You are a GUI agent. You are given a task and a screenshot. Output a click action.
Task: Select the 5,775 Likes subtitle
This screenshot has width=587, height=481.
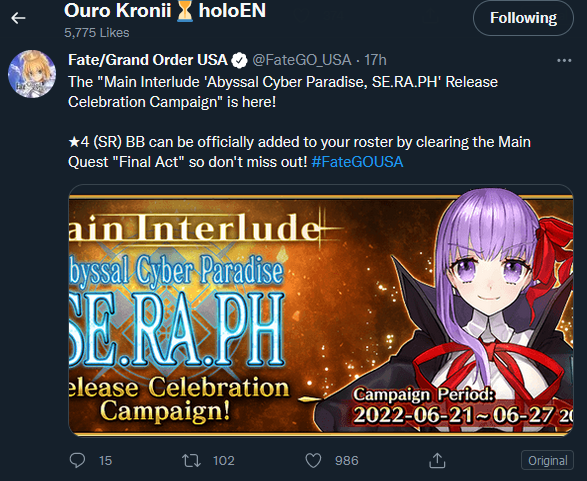pyautogui.click(x=97, y=33)
